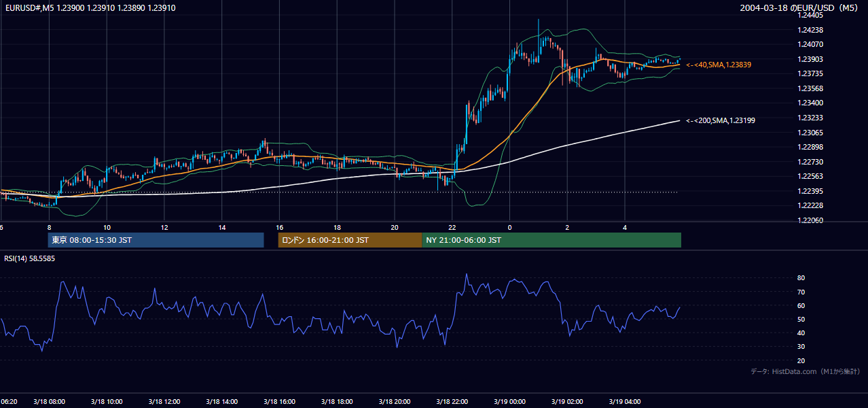Click RSI scale value 70
Image resolution: width=868 pixels, height=408 pixels.
801,292
